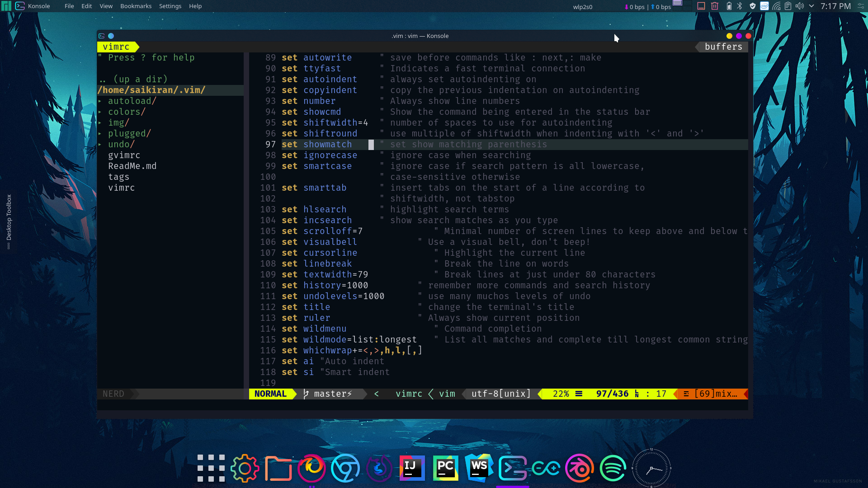Expand the plugged/ folder node
Screen dimensions: 868x488
[x=100, y=134]
